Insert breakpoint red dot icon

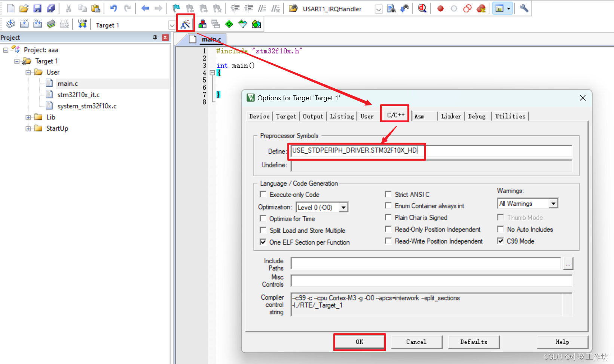point(440,8)
